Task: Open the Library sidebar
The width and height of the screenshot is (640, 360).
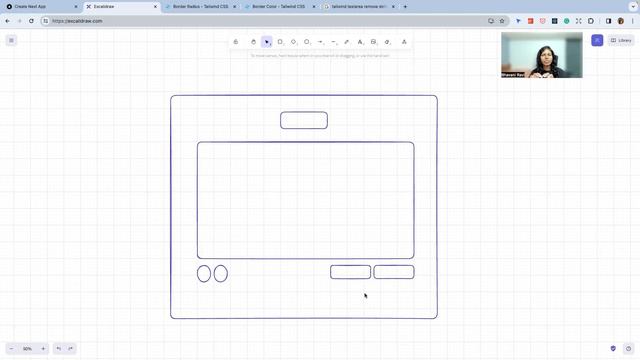Action: point(621,40)
